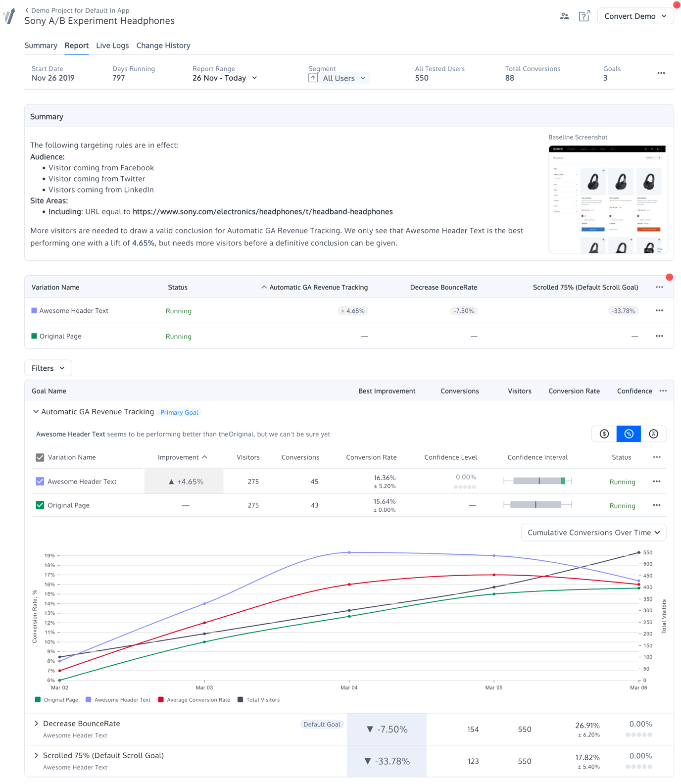
Task: Open options for Awesome Header Text summary row
Action: tap(659, 311)
